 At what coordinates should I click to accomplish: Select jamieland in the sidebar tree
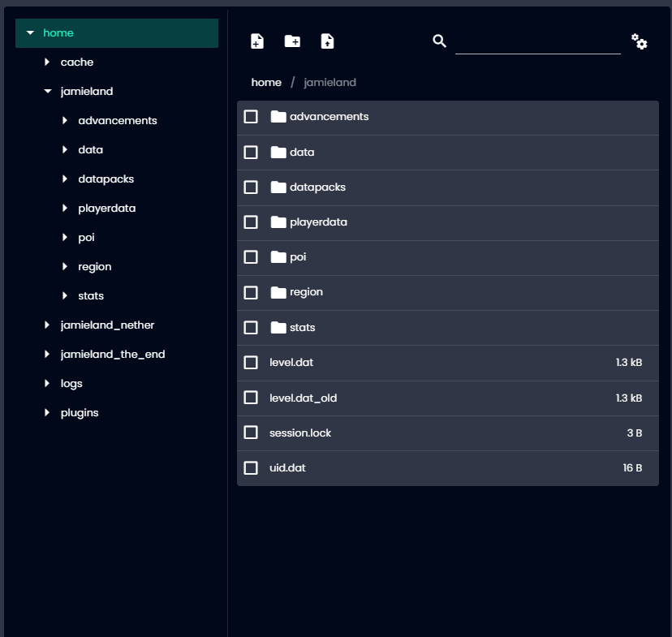(87, 92)
